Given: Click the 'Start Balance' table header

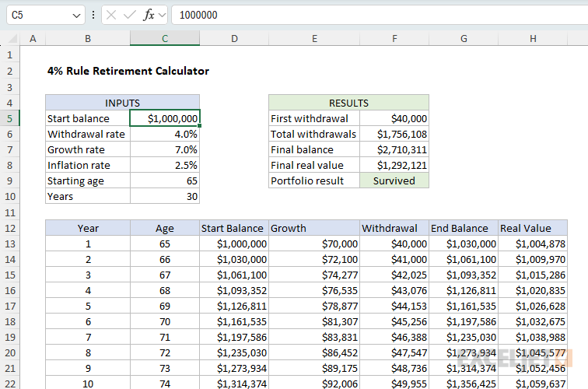Looking at the screenshot, I should (234, 228).
